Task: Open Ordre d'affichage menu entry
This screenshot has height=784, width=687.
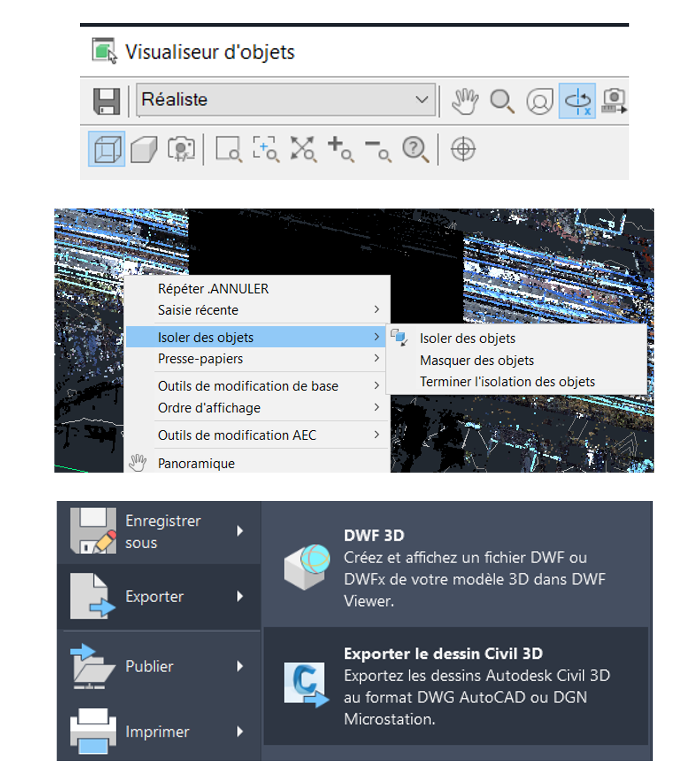Action: (x=257, y=408)
